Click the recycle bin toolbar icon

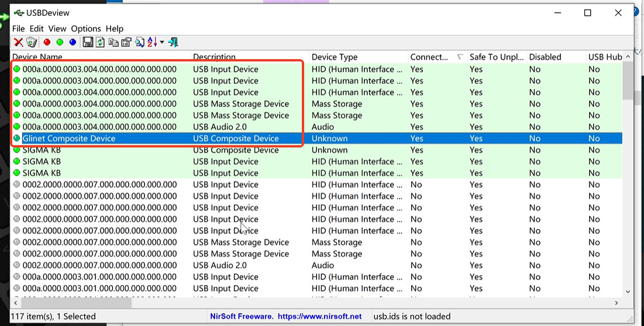pos(32,42)
